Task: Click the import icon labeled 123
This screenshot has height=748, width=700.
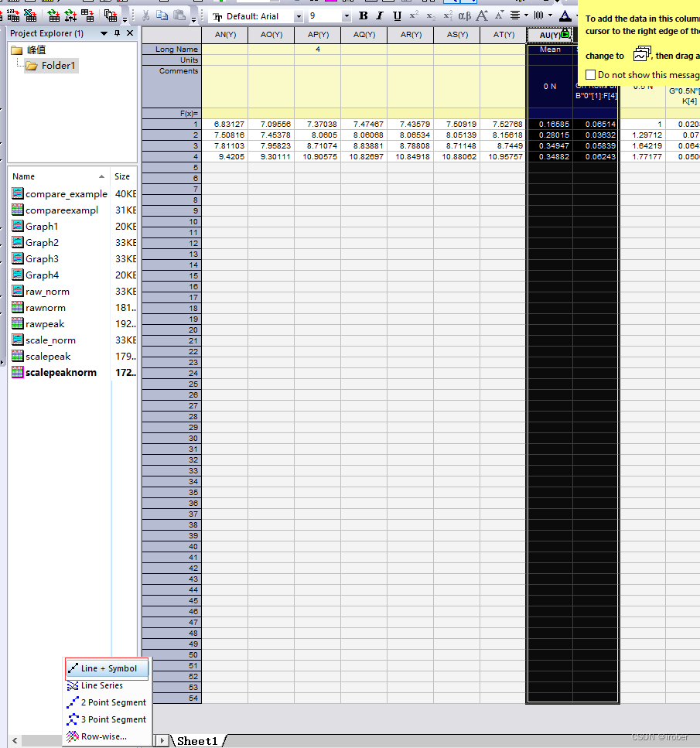Action: [13, 15]
